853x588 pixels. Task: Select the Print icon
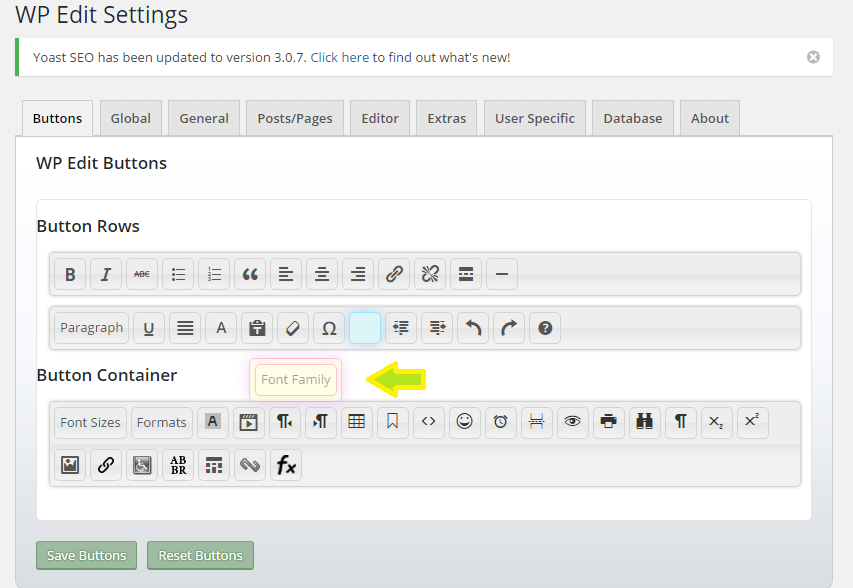(x=608, y=422)
